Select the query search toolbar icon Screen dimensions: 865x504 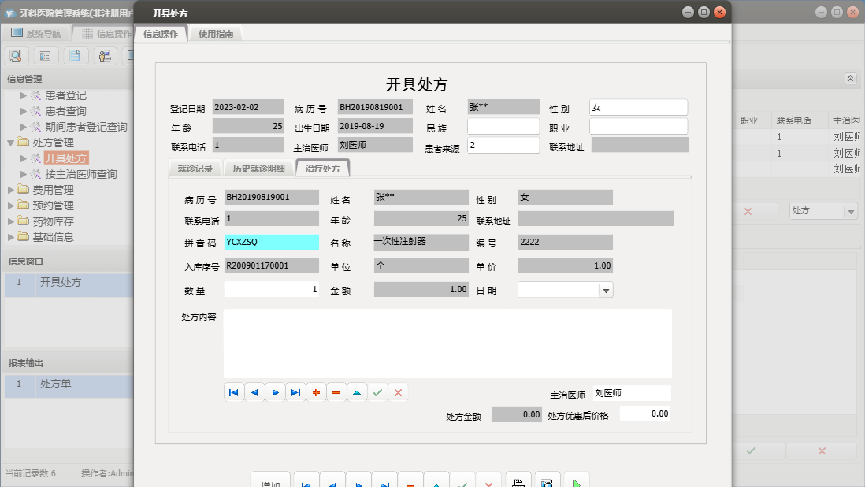[16, 56]
